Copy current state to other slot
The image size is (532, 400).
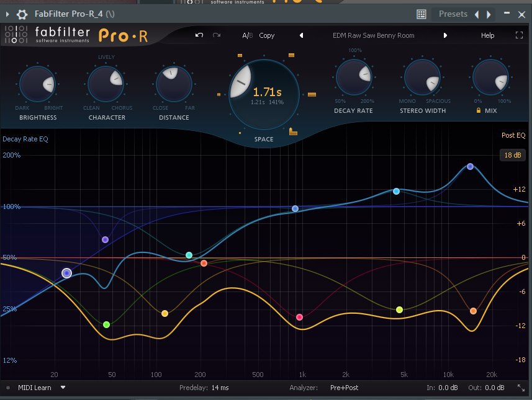[267, 35]
